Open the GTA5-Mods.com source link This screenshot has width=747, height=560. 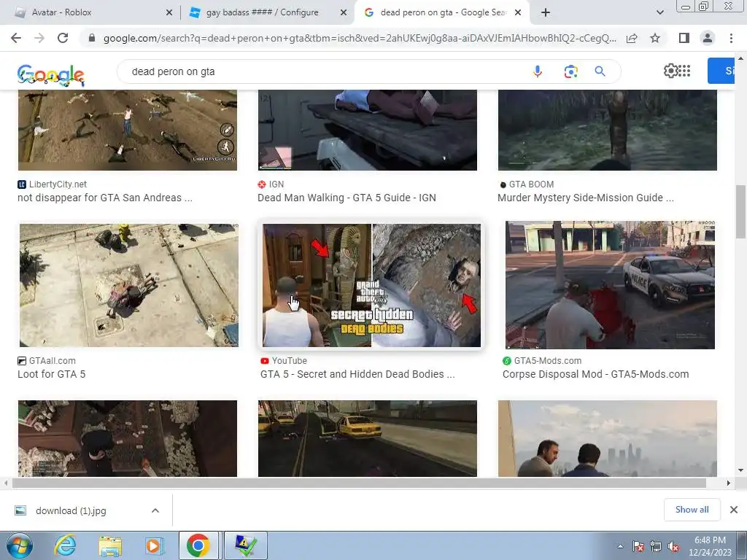542,361
